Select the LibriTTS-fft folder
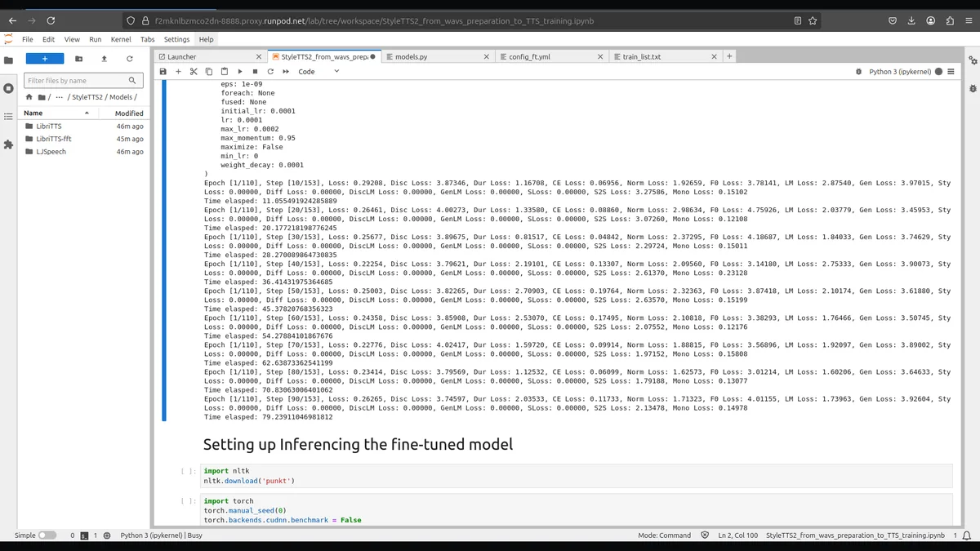Viewport: 980px width, 551px height. coord(84,139)
